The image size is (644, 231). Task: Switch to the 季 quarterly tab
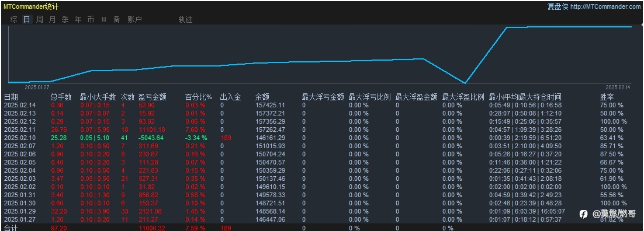pos(65,19)
